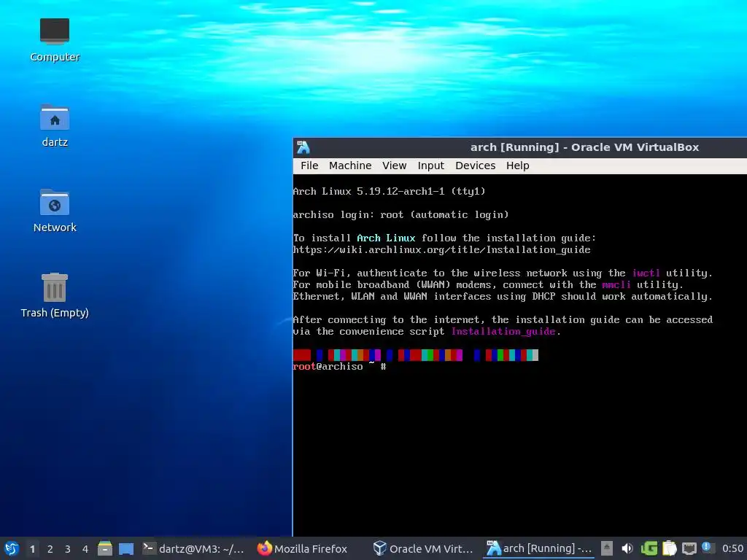
Task: Click 'Arch Linux 5.19.12-arch1-1 (tty1)' line
Action: (390, 192)
